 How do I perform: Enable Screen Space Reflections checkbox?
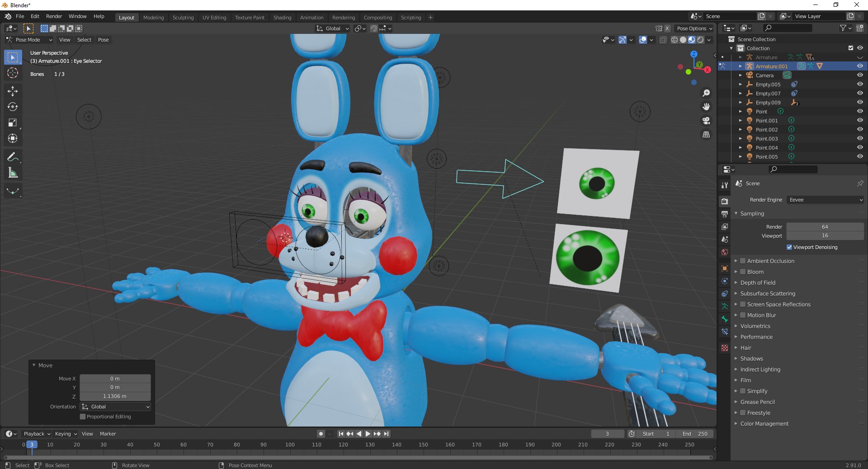[743, 304]
